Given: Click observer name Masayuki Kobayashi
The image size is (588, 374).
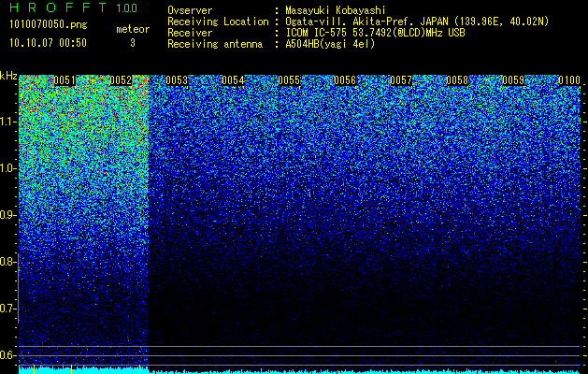Looking at the screenshot, I should [336, 10].
